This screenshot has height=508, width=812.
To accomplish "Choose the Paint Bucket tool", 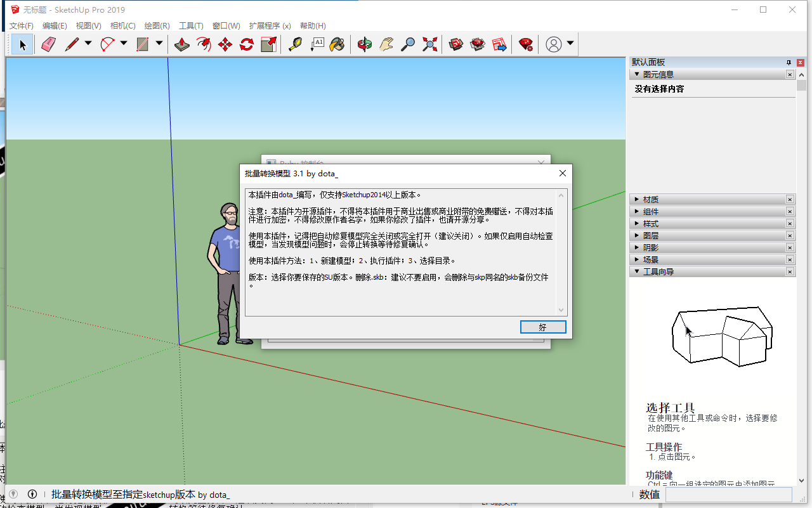I will 337,44.
